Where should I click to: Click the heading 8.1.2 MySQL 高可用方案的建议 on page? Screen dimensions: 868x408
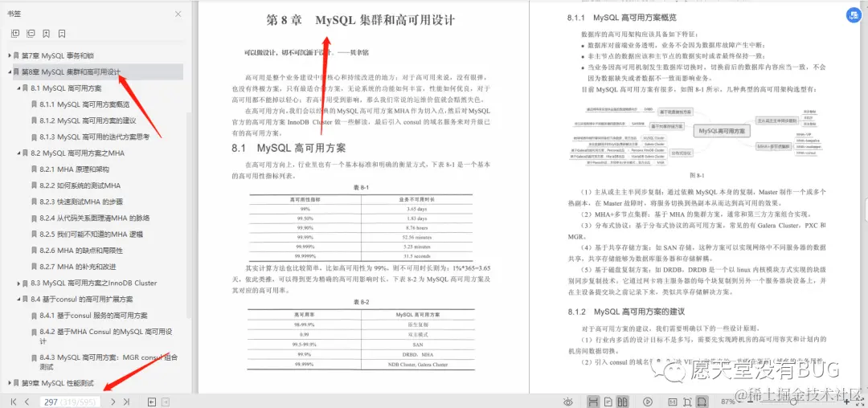tap(626, 312)
